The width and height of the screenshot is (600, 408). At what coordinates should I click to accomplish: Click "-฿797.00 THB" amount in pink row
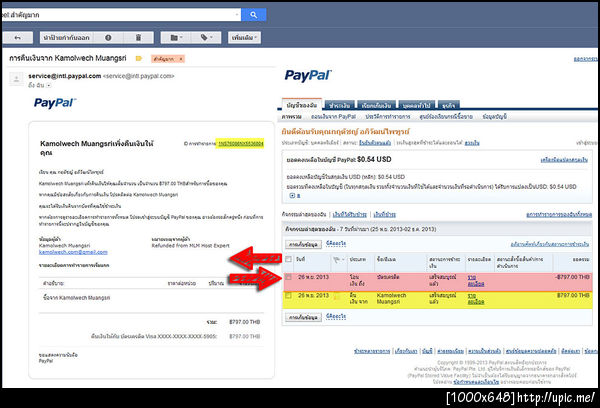pos(572,277)
